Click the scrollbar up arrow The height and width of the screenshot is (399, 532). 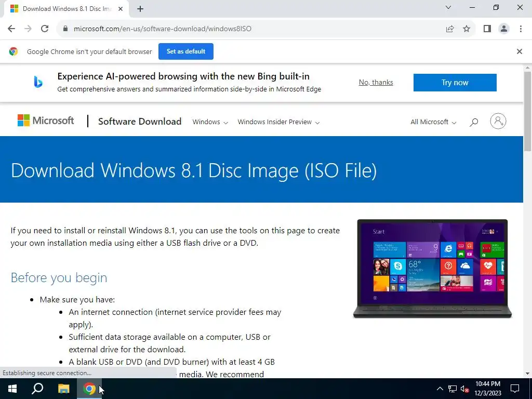527,68
